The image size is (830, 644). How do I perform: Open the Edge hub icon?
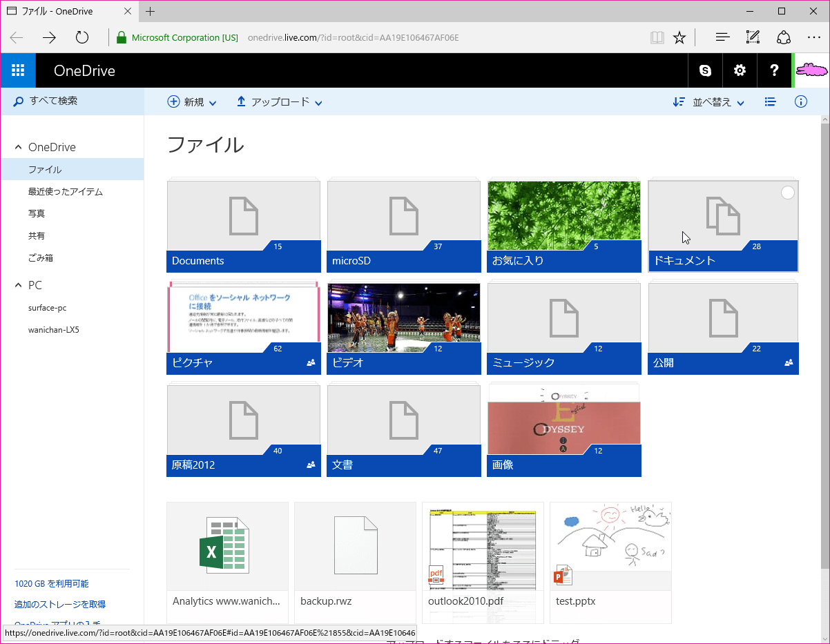722,37
